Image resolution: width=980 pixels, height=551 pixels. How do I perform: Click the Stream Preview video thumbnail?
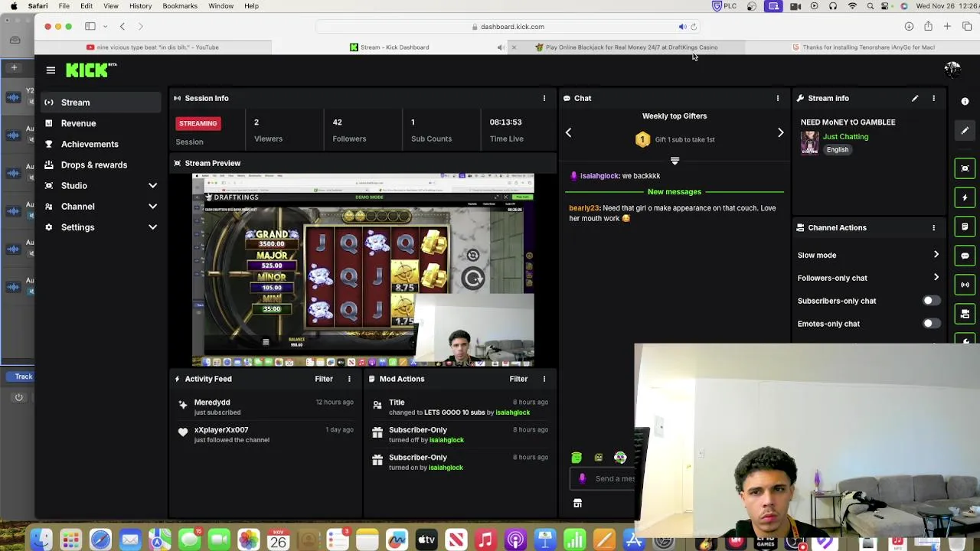[363, 270]
